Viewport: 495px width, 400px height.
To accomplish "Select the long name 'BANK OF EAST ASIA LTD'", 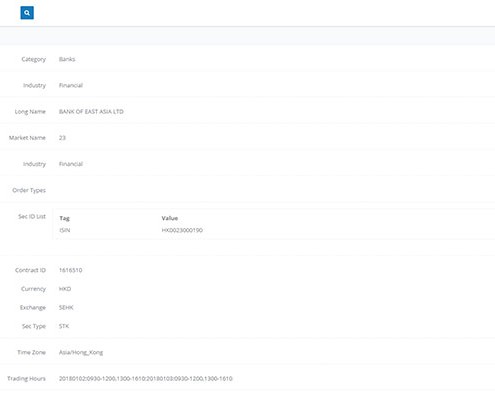I will pyautogui.click(x=91, y=112).
